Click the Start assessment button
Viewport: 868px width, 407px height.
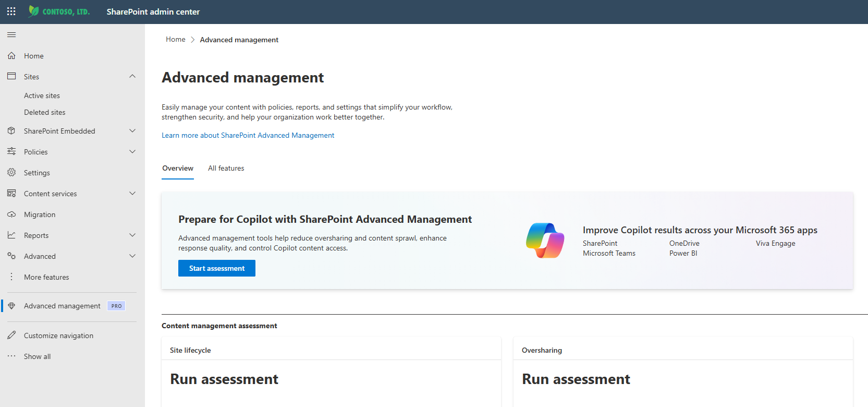point(217,268)
